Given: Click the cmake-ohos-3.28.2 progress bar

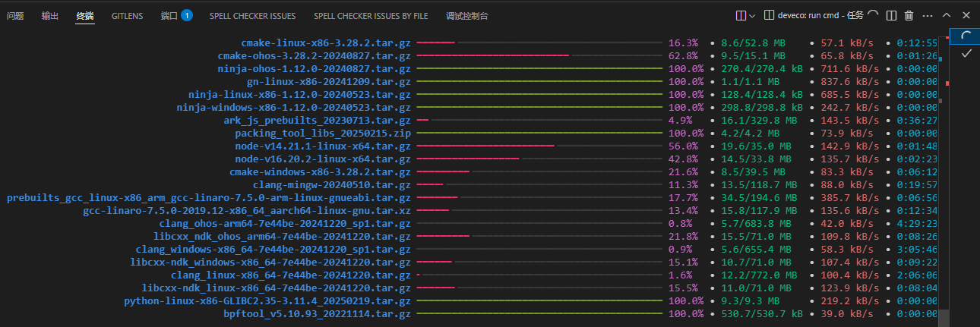Looking at the screenshot, I should click(x=539, y=55).
